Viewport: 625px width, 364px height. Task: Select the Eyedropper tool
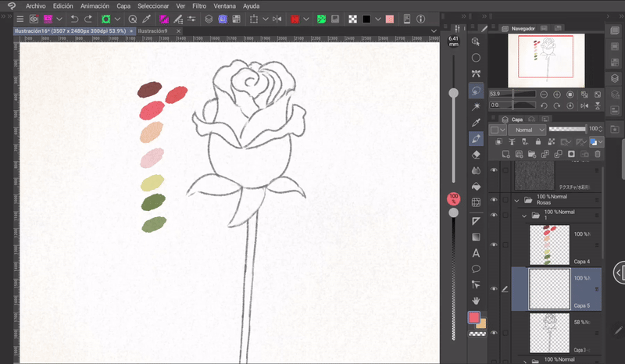476,123
